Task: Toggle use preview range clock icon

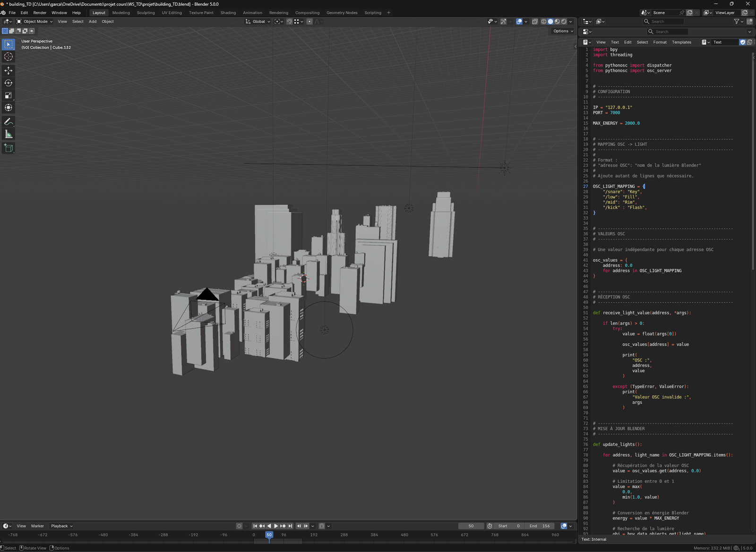Action: click(x=490, y=526)
